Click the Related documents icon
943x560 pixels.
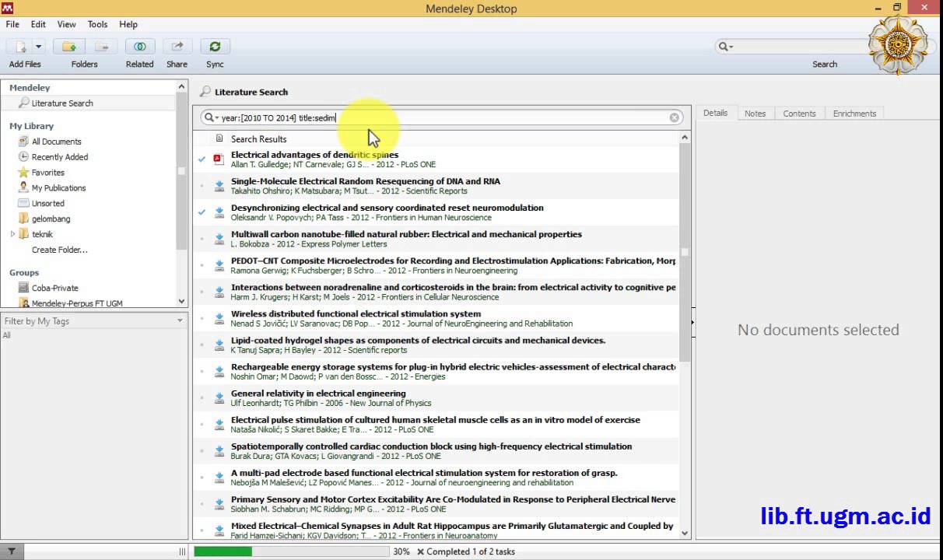(139, 47)
